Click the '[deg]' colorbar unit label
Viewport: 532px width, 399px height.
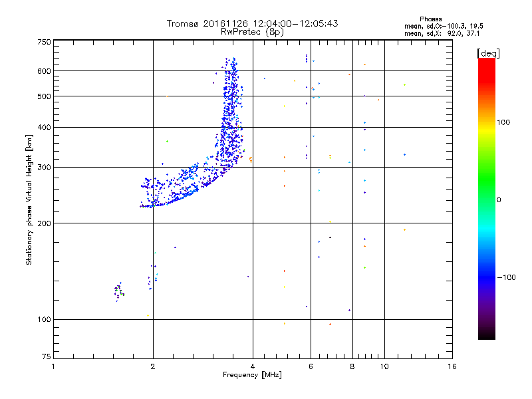[x=488, y=53]
